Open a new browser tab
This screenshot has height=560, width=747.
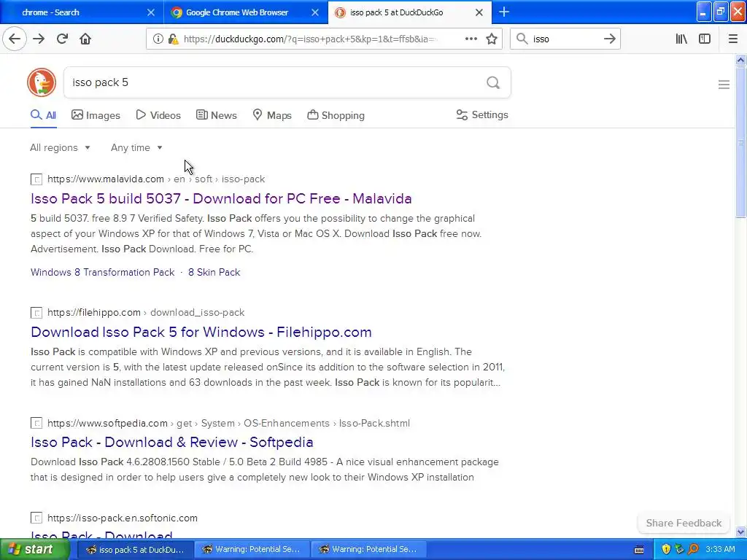503,12
